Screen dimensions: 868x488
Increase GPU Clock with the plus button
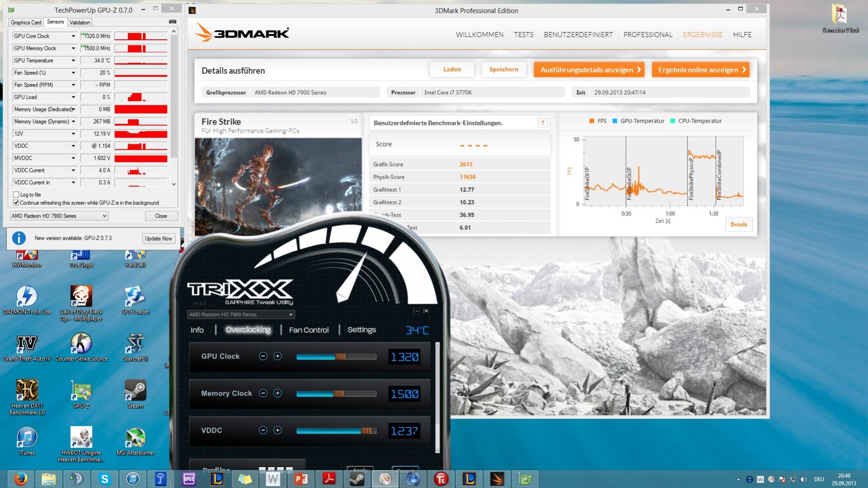coord(277,356)
